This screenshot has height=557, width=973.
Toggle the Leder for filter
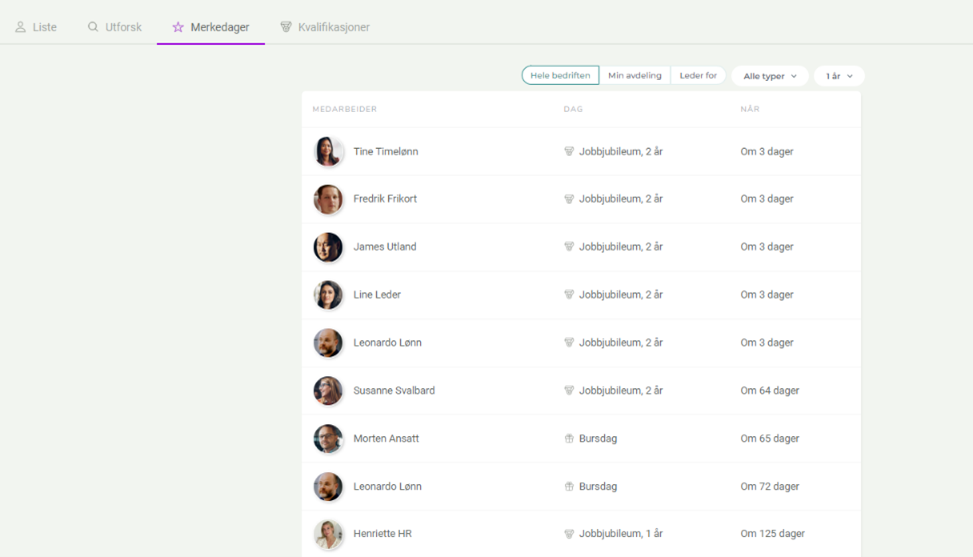click(x=698, y=76)
